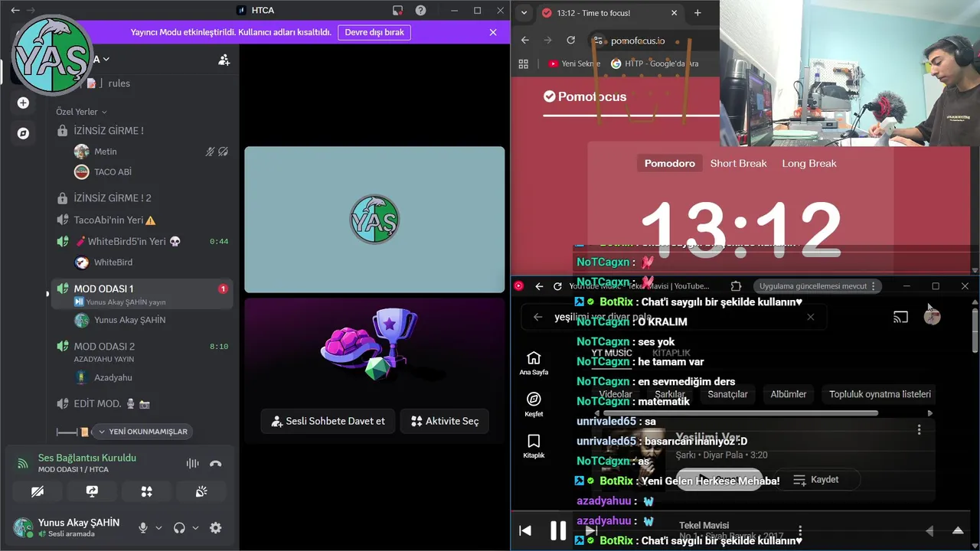Switch to Short Break tab
980x551 pixels.
point(738,163)
